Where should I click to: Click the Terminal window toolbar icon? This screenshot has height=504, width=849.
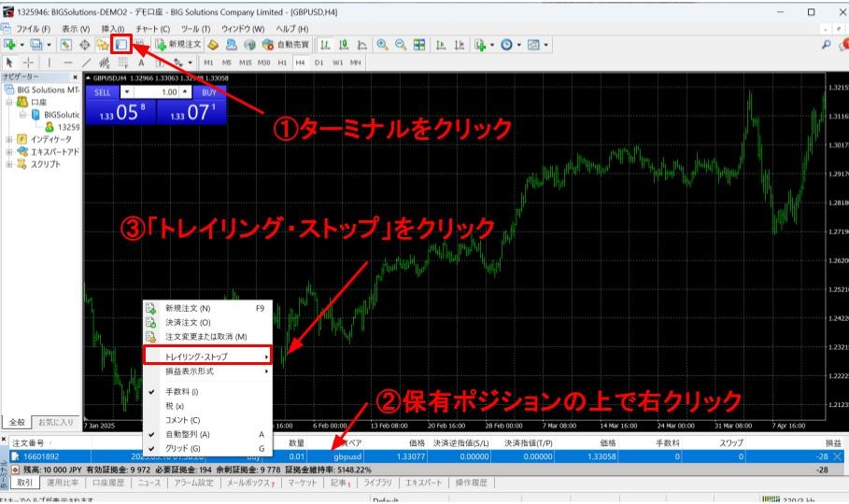tap(121, 45)
